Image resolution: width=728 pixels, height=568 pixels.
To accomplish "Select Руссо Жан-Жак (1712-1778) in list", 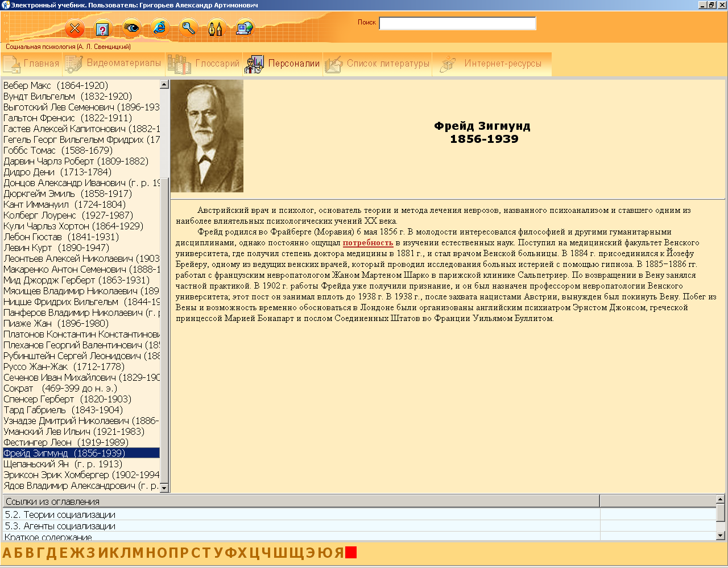I will 81,367.
